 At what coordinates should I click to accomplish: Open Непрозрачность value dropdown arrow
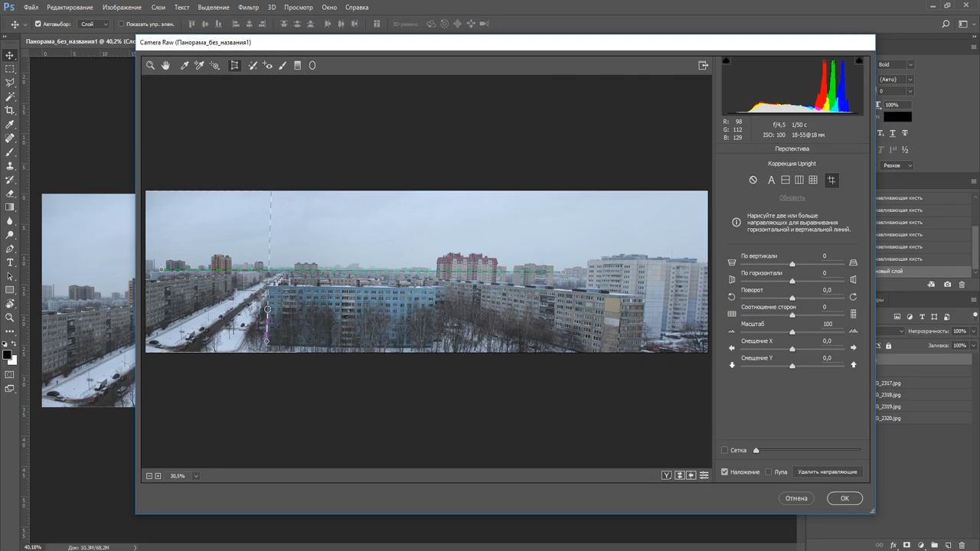coord(974,331)
